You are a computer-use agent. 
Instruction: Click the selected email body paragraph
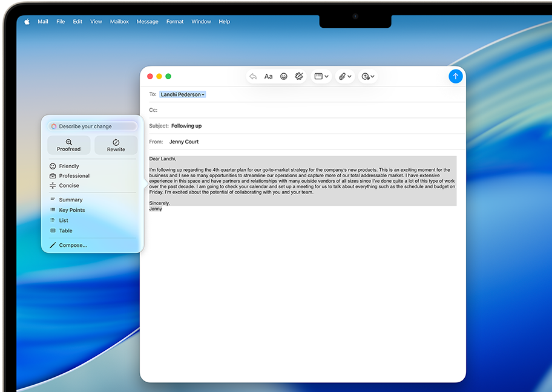302,181
